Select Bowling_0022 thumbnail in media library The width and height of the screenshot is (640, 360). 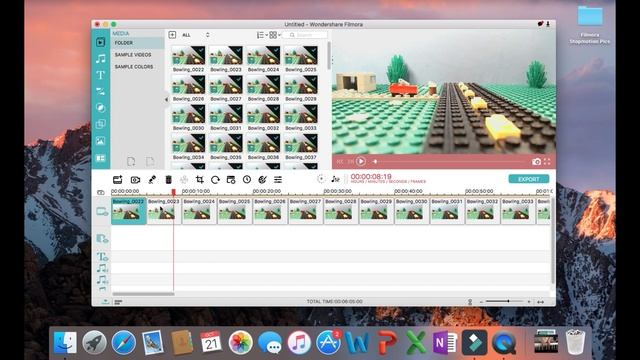click(188, 56)
